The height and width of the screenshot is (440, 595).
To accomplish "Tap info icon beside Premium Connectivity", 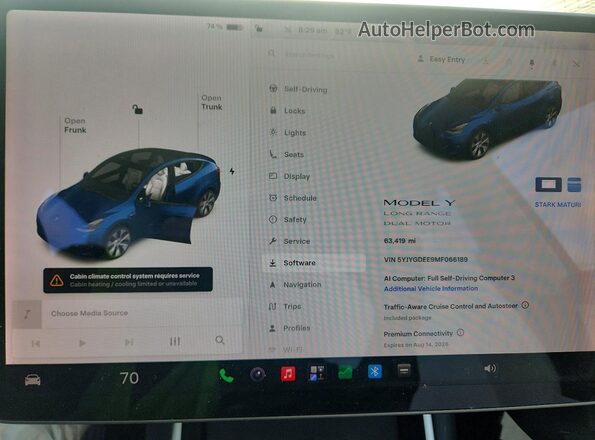I will pyautogui.click(x=460, y=332).
